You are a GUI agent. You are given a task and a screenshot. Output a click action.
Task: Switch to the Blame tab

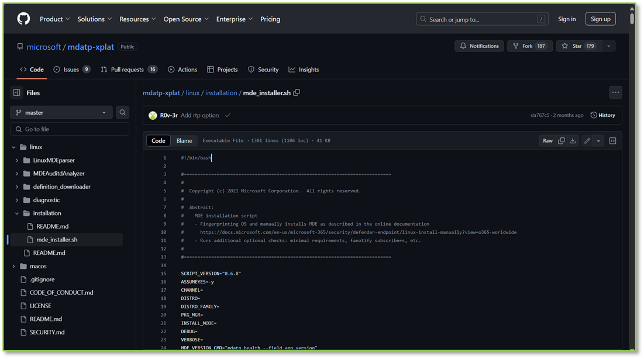(184, 140)
